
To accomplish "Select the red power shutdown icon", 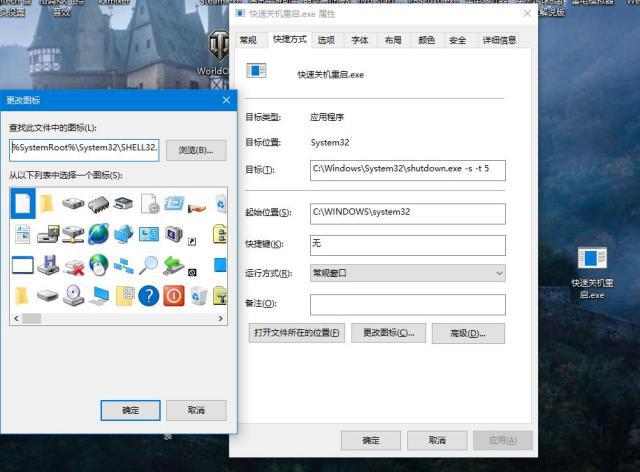I will point(174,296).
